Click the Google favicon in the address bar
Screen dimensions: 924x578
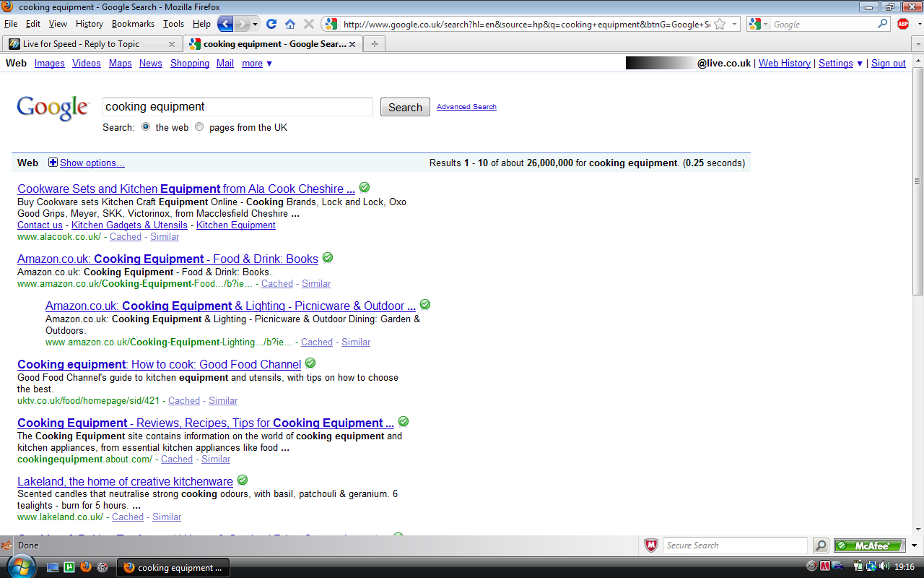[331, 24]
